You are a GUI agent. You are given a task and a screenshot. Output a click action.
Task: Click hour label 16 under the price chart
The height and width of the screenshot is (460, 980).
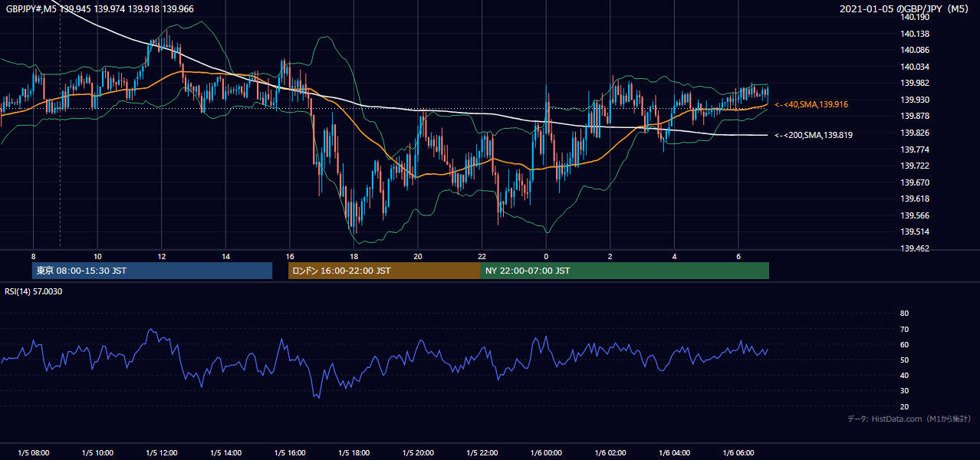290,256
